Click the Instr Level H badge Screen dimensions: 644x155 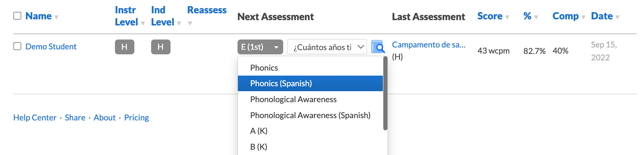[x=124, y=47]
